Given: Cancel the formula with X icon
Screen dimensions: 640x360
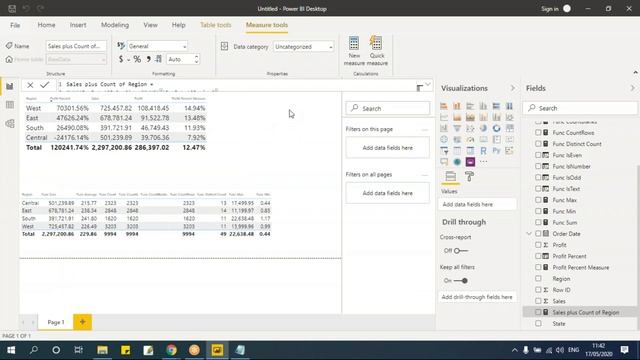Looking at the screenshot, I should [30, 85].
